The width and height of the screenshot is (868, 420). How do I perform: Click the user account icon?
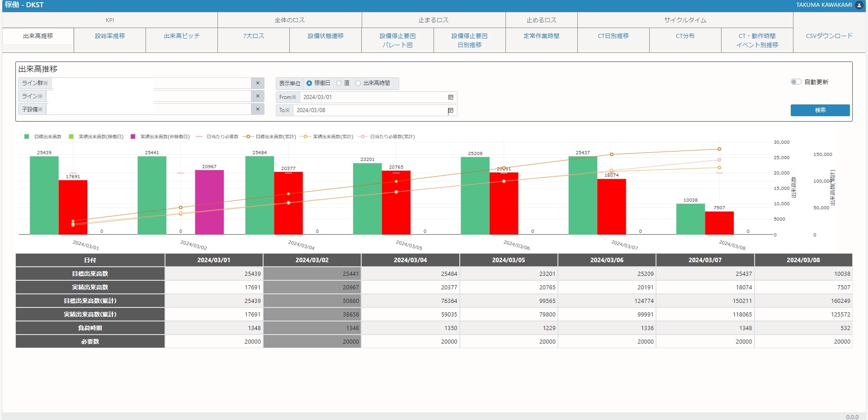859,5
